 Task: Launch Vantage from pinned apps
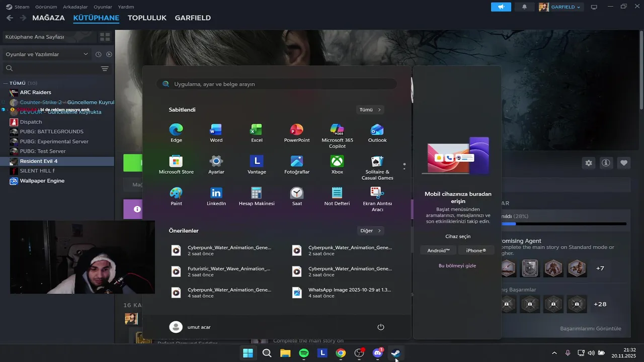tap(257, 165)
